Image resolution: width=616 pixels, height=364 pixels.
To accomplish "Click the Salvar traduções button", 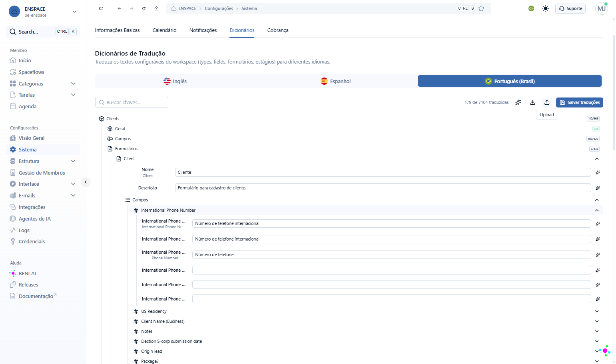I will (x=579, y=102).
